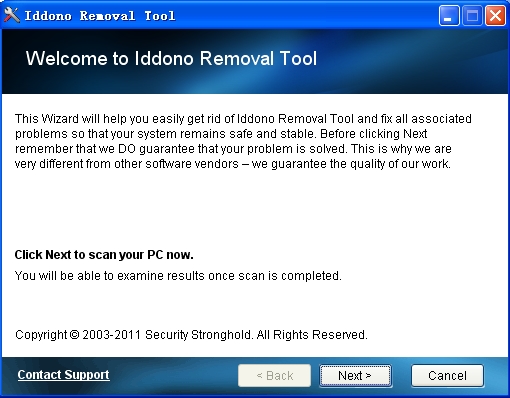Screen dimensions: 510x398
Task: Click the maximize window button
Action: point(472,16)
